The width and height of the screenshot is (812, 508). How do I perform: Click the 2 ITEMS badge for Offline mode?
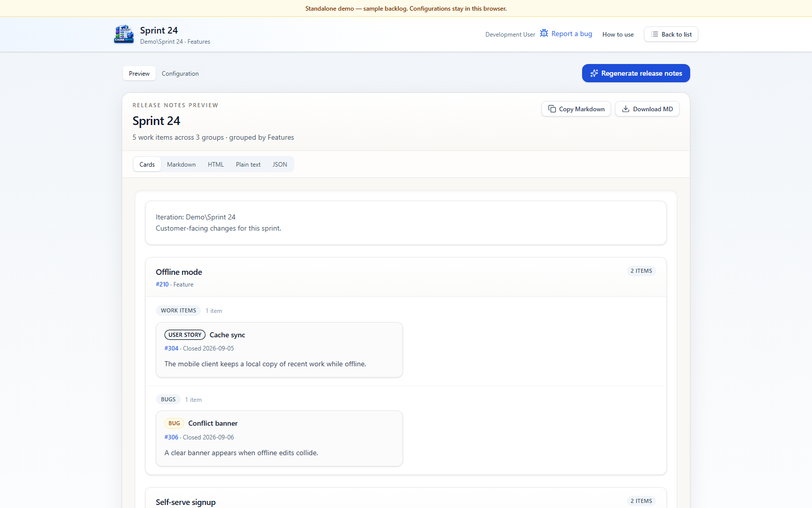tap(641, 271)
